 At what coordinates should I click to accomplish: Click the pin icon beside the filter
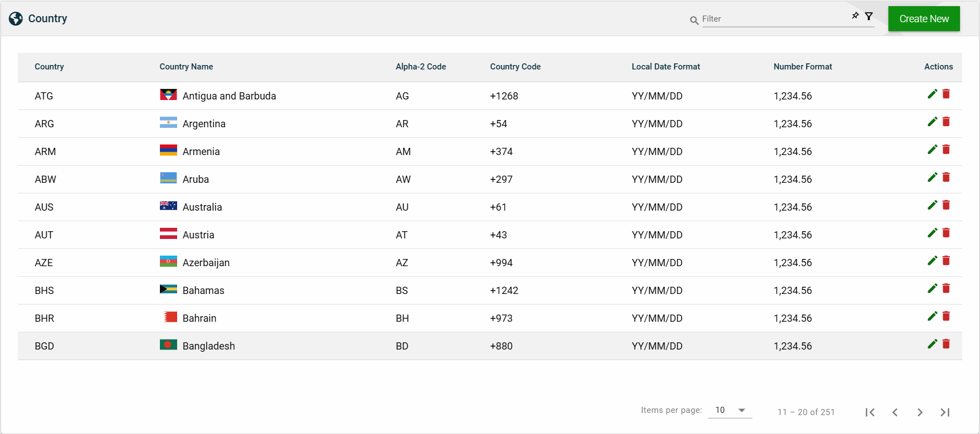coord(855,16)
